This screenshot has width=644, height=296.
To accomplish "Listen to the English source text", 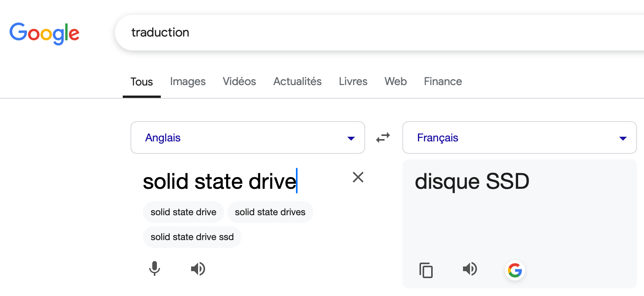I will pyautogui.click(x=198, y=268).
